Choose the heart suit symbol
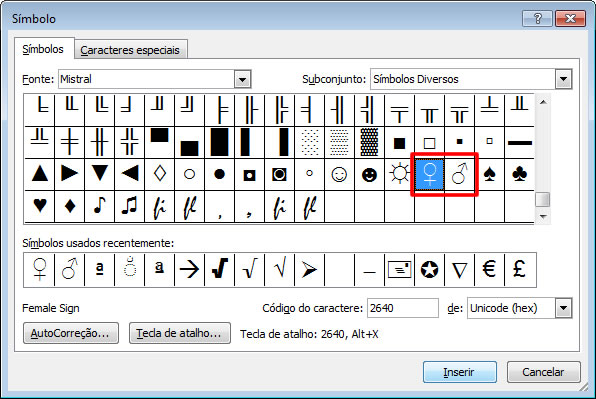The height and width of the screenshot is (399, 596). pos(40,206)
